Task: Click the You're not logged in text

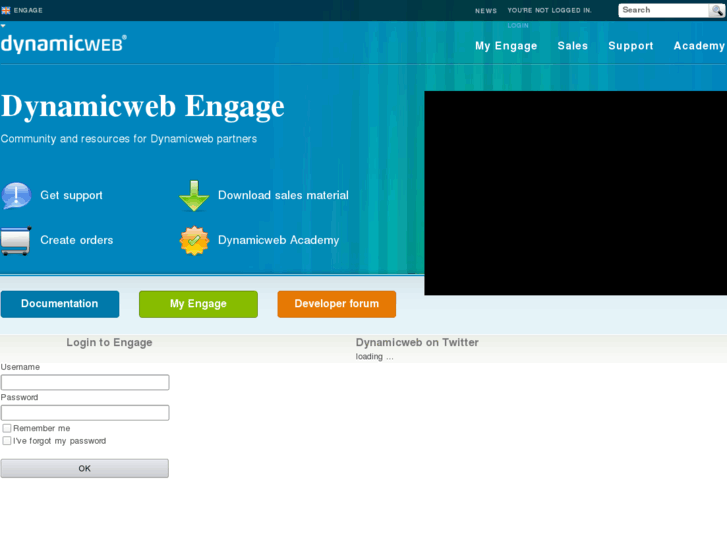Action: [549, 10]
